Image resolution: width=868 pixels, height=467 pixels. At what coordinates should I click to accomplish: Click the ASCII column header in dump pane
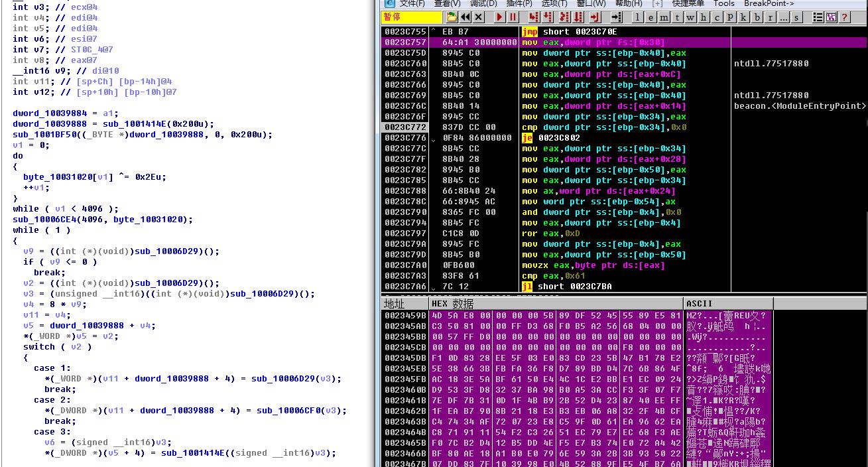click(728, 304)
